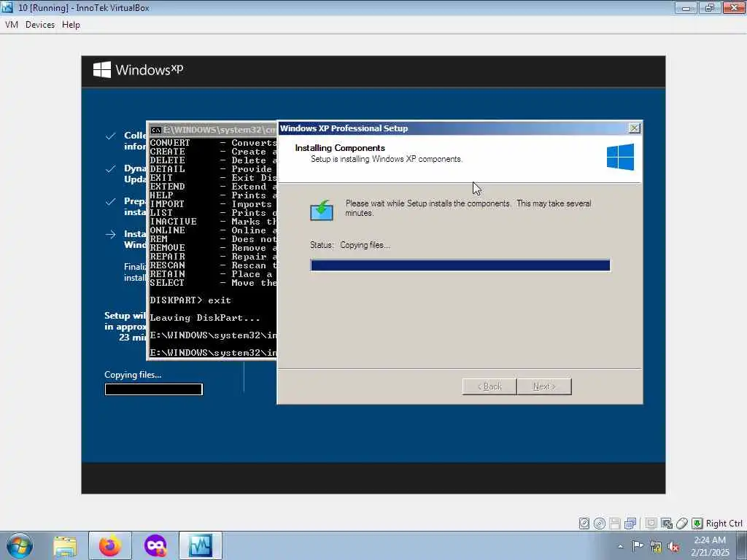Screen dimensions: 747x560
Task: Click the RESCAN command row in the console
Action: [213, 265]
